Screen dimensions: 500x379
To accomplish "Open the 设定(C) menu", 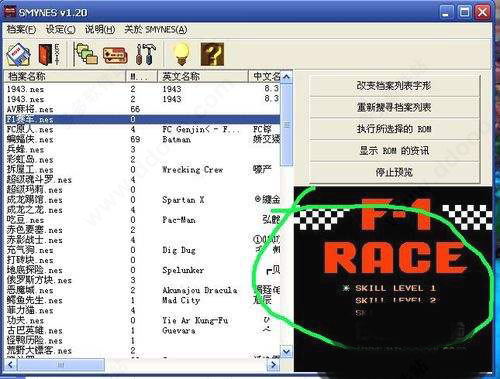I will 60,30.
